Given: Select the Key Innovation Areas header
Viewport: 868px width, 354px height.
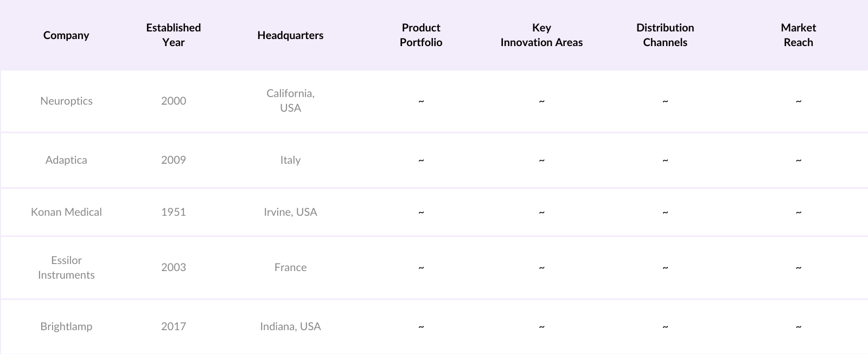Looking at the screenshot, I should click(x=541, y=35).
